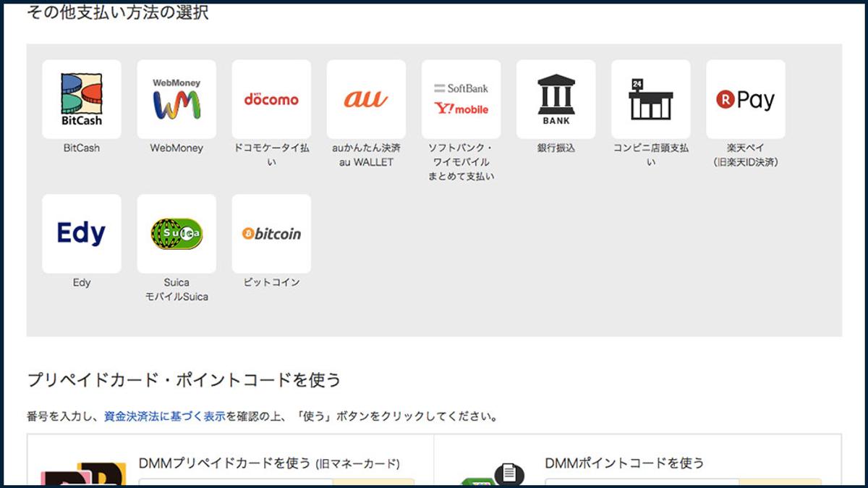Pay with 楽天ペイ
The height and width of the screenshot is (488, 868).
click(745, 98)
